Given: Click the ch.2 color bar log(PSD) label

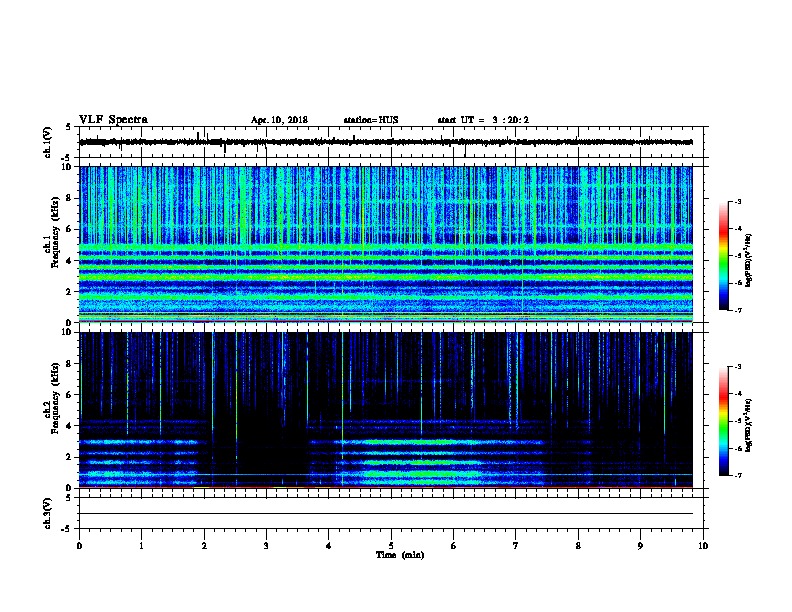Looking at the screenshot, I should [x=748, y=425].
